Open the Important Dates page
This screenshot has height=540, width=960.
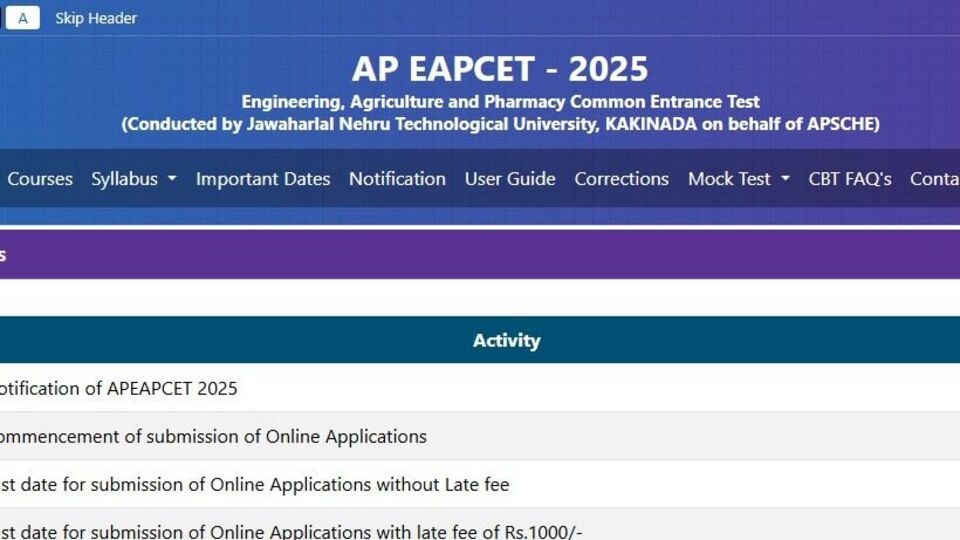pos(263,179)
